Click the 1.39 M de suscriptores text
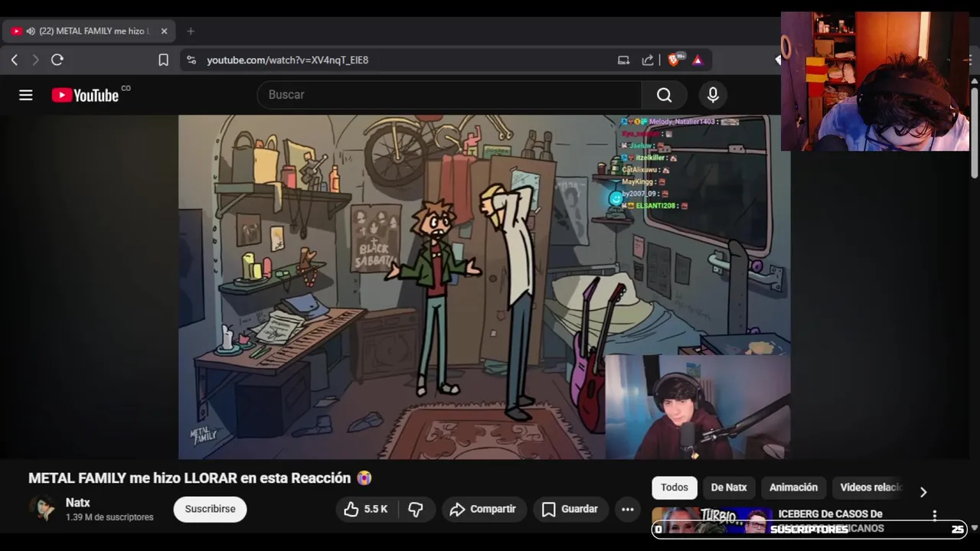 pyautogui.click(x=109, y=517)
